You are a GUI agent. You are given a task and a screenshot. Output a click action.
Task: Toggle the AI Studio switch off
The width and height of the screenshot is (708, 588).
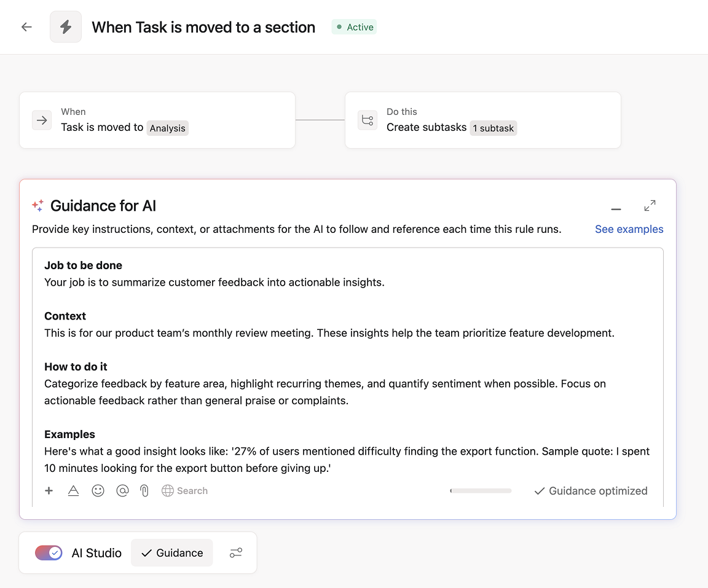point(49,553)
